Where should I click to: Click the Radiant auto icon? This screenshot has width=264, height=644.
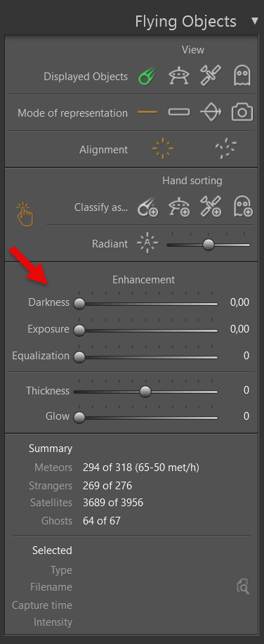click(147, 243)
